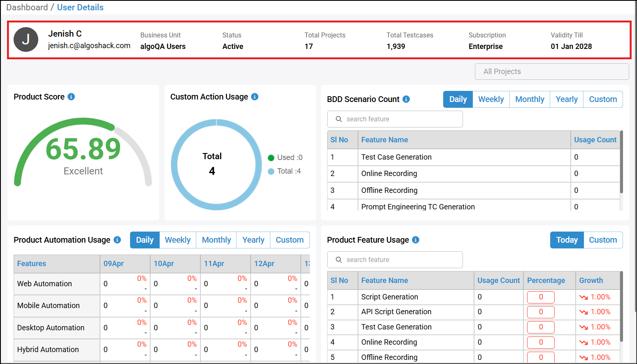The image size is (637, 364).
Task: Click the Product Feature table scrollbar
Action: tap(621, 306)
